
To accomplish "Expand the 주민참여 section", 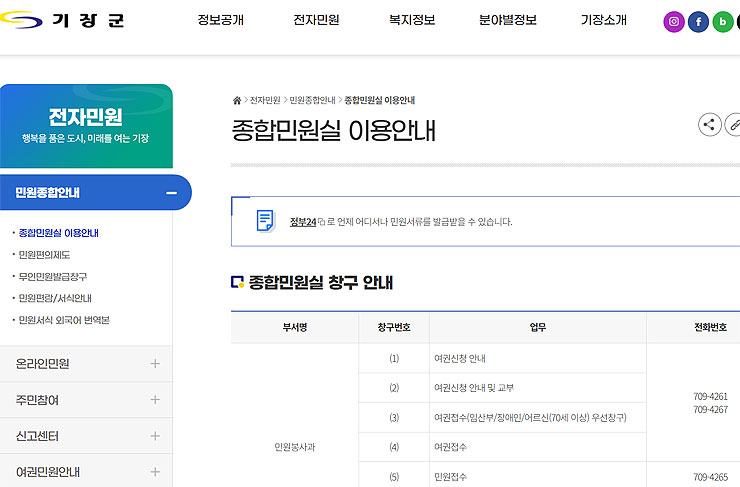I will [155, 400].
